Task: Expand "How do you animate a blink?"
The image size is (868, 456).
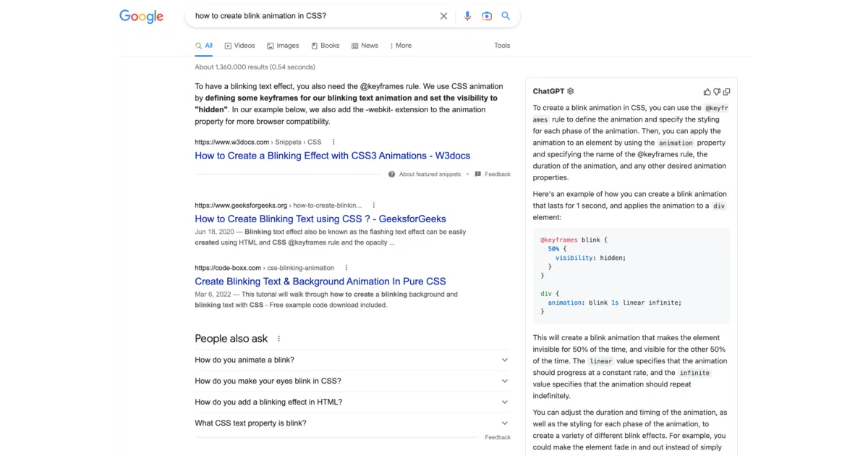Action: (352, 360)
